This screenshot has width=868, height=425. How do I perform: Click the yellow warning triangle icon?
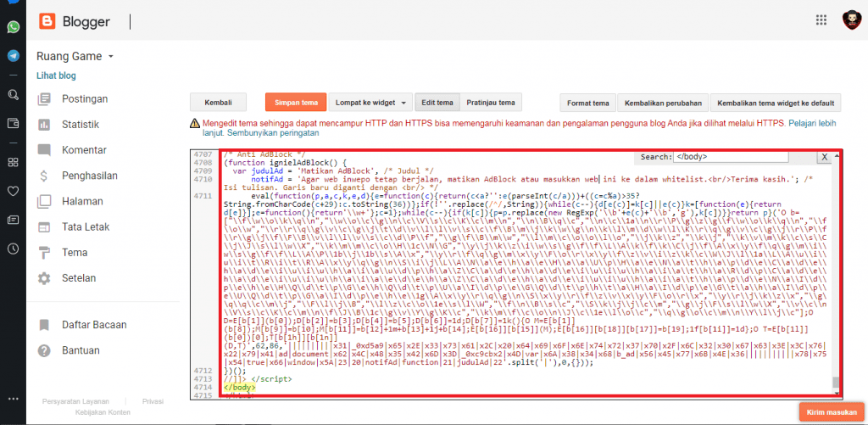coord(194,124)
